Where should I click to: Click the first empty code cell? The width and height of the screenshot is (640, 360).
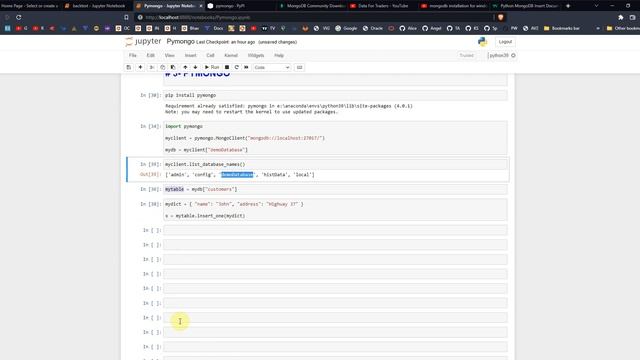335,230
